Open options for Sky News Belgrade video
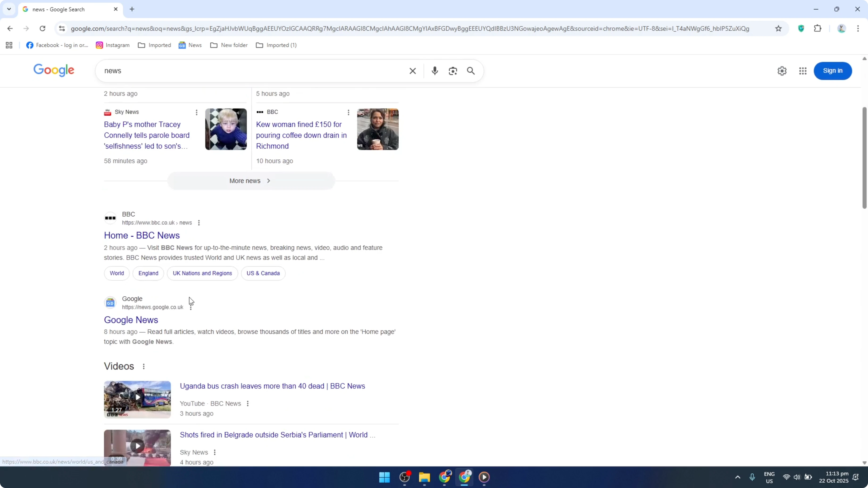Image resolution: width=868 pixels, height=488 pixels. pos(215,452)
